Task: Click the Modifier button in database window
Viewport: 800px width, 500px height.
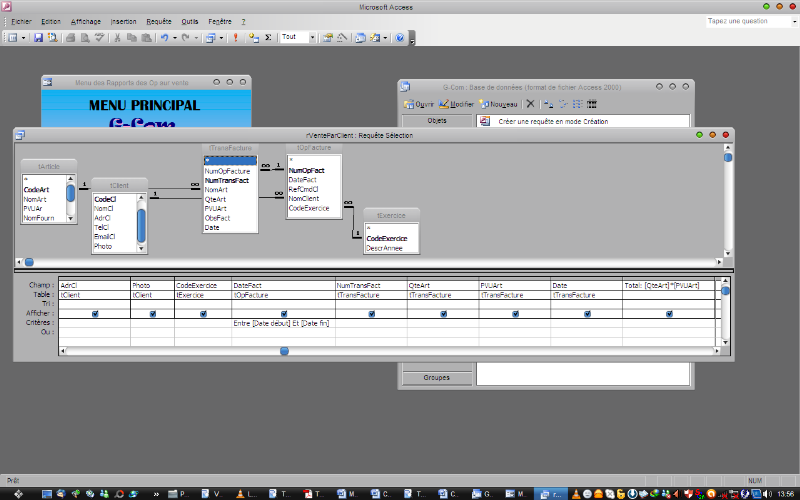Action: click(457, 104)
